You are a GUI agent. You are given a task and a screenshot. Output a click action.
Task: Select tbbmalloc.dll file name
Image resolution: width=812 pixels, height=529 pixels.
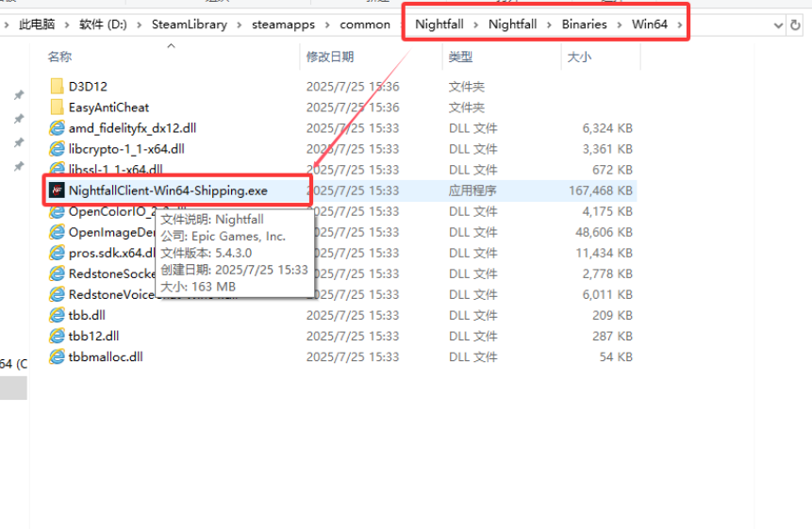106,356
